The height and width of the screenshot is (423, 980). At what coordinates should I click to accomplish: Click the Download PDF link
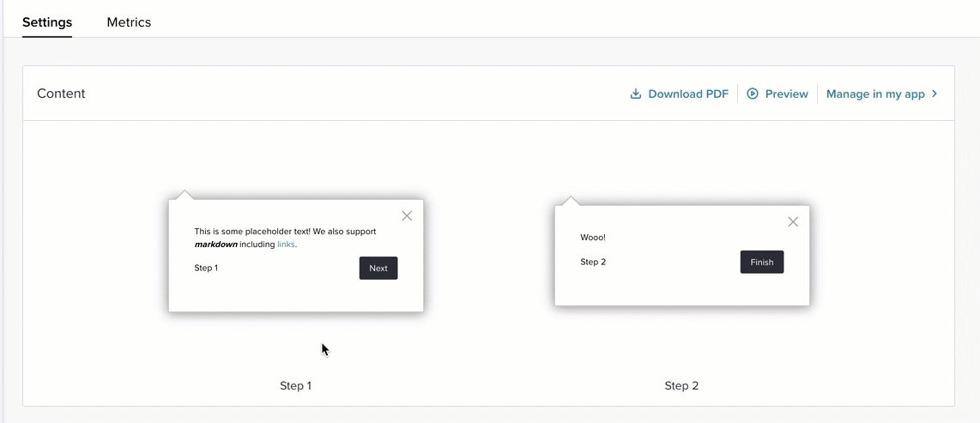click(679, 94)
